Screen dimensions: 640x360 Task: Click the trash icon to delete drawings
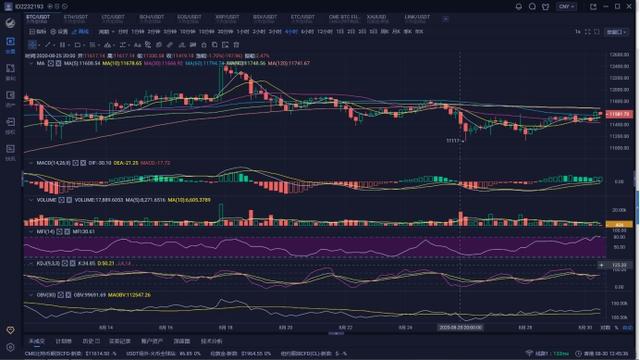click(236, 44)
